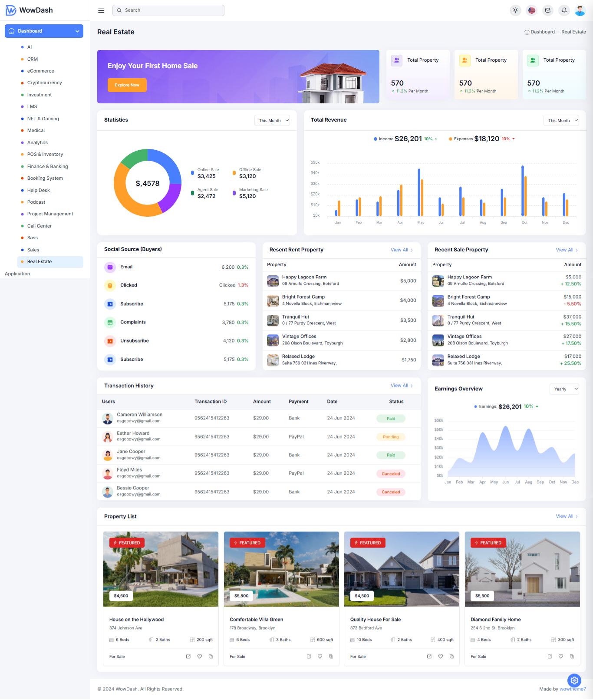
Task: Open the language flag selector
Action: 531,10
